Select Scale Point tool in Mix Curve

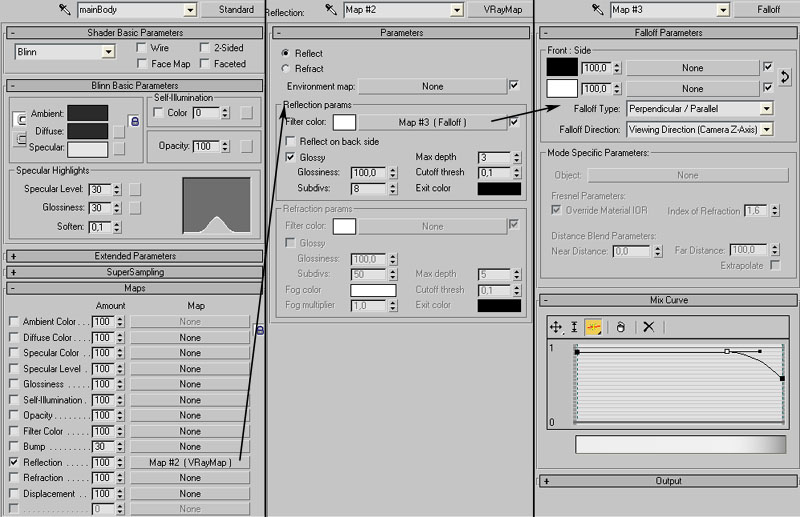tap(574, 327)
